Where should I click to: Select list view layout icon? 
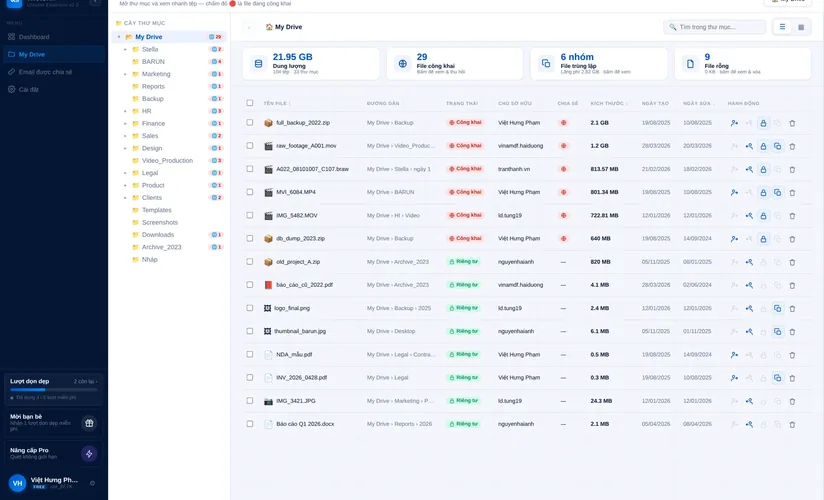pyautogui.click(x=782, y=27)
